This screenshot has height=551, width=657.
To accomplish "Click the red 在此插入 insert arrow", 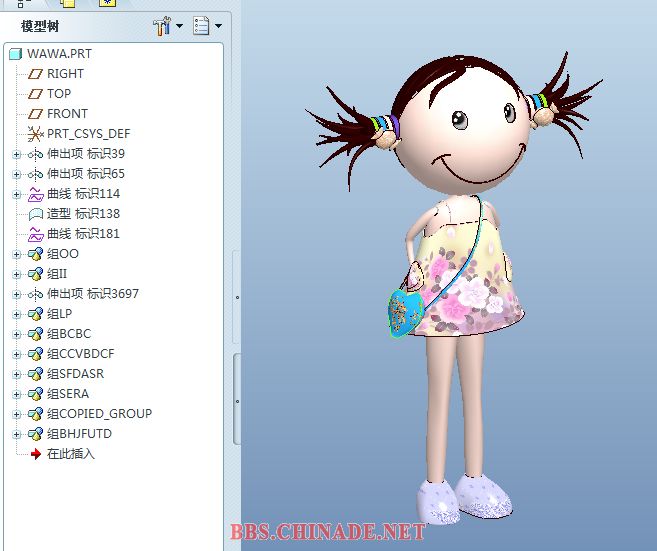I will pos(35,454).
